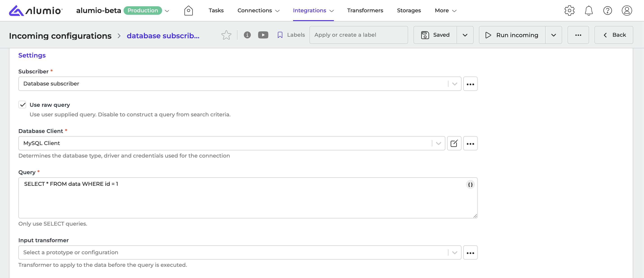644x278 pixels.
Task: Click the info icon beside the star
Action: [x=247, y=35]
